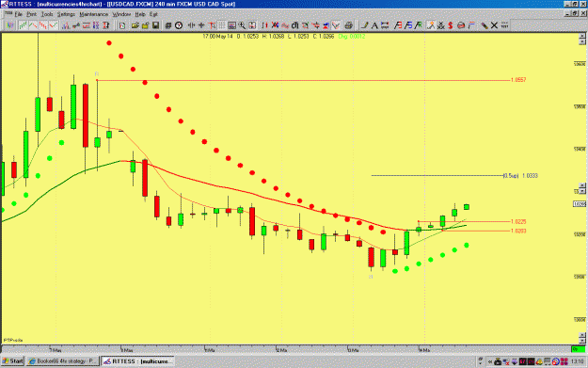The image size is (588, 368).
Task: Click the compress bars horizontal-arrows icon
Action: coord(191,25)
